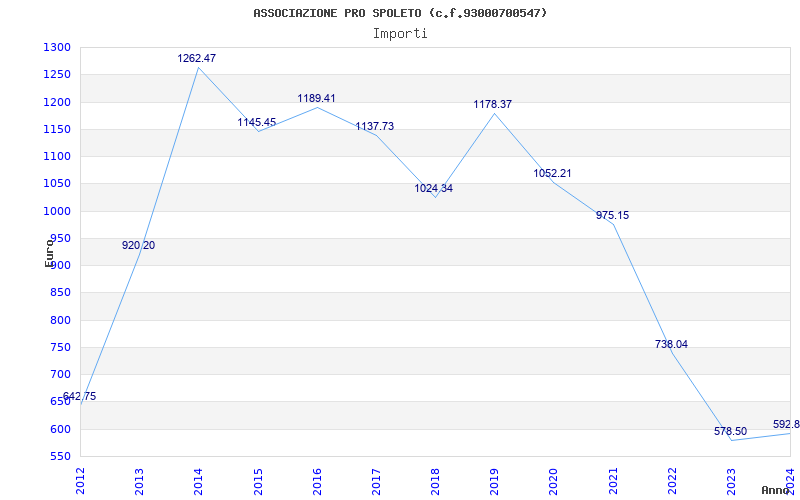
Task: Click x-axis year 2014
Action: click(x=198, y=481)
